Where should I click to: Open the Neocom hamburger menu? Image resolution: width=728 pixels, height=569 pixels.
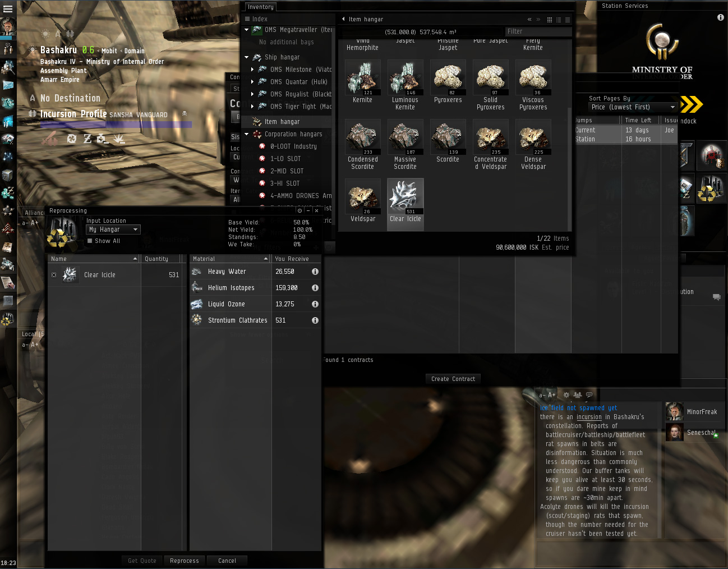coord(8,9)
